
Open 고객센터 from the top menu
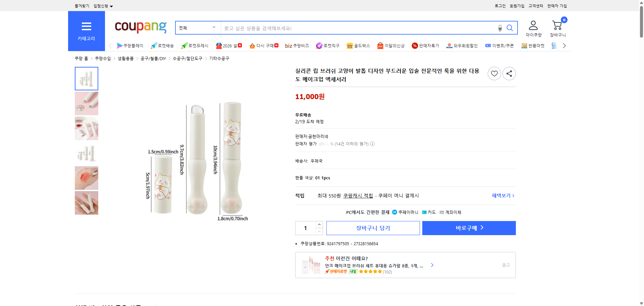[535, 6]
